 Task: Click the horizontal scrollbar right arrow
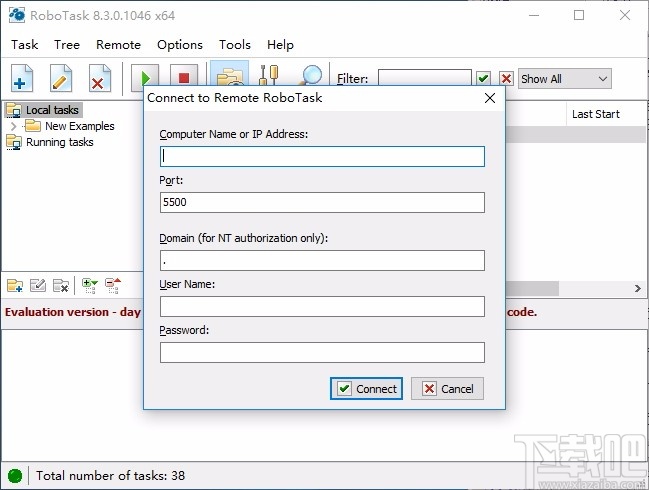coord(638,288)
